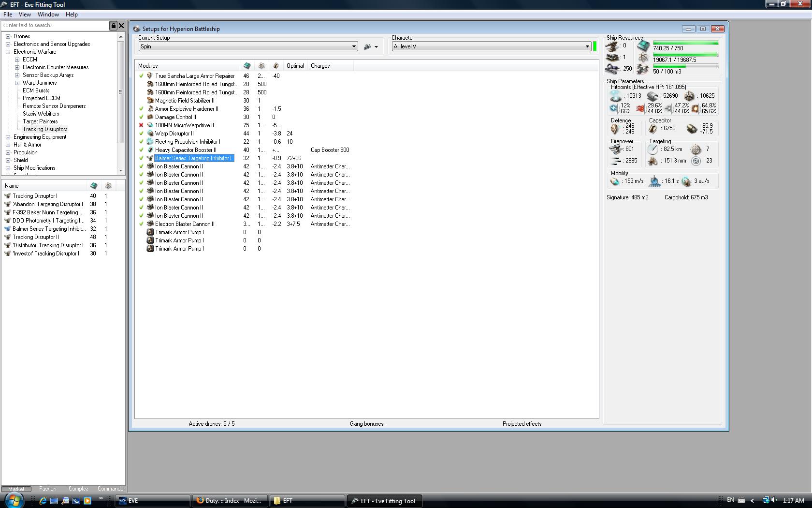This screenshot has height=508, width=812.
Task: Toggle the Electron Blaster Cannon II active state
Action: [x=141, y=224]
